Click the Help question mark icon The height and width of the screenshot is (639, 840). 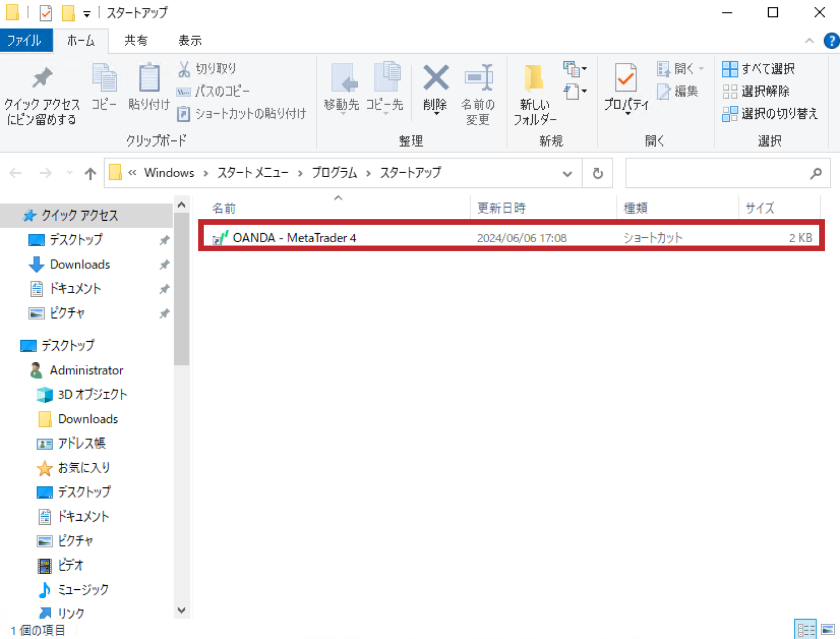[831, 41]
